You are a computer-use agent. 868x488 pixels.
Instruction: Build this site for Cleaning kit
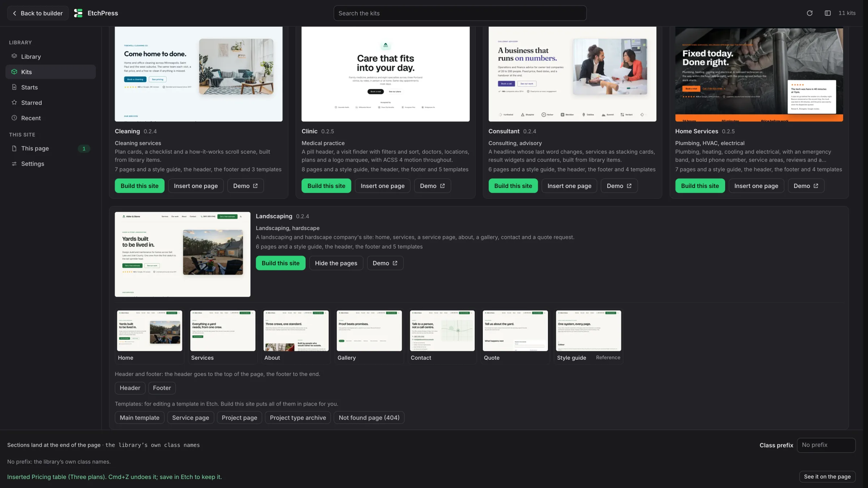pos(140,186)
